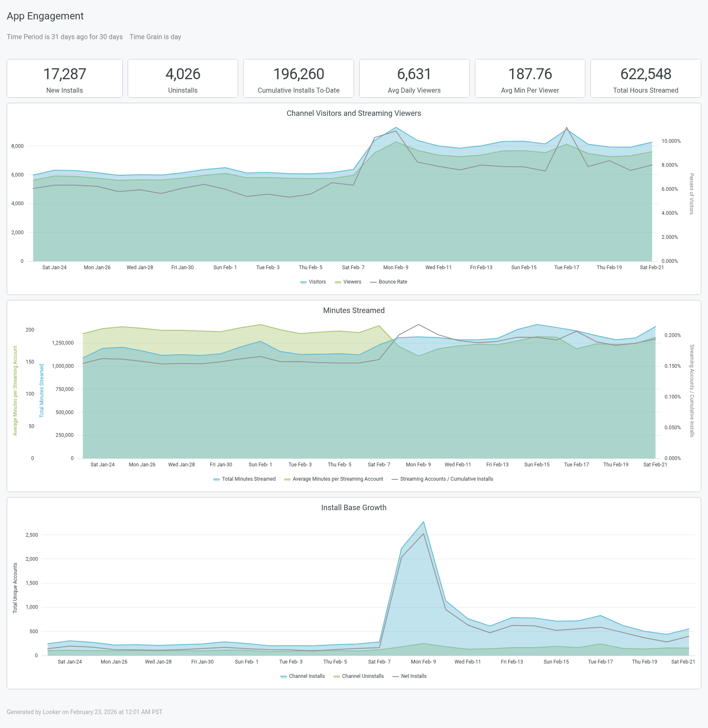
Task: Click the Minutes Streamed chart title
Action: (354, 310)
